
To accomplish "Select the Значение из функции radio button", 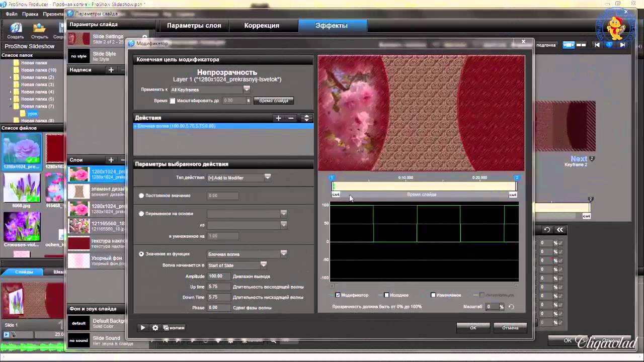I will [x=141, y=254].
